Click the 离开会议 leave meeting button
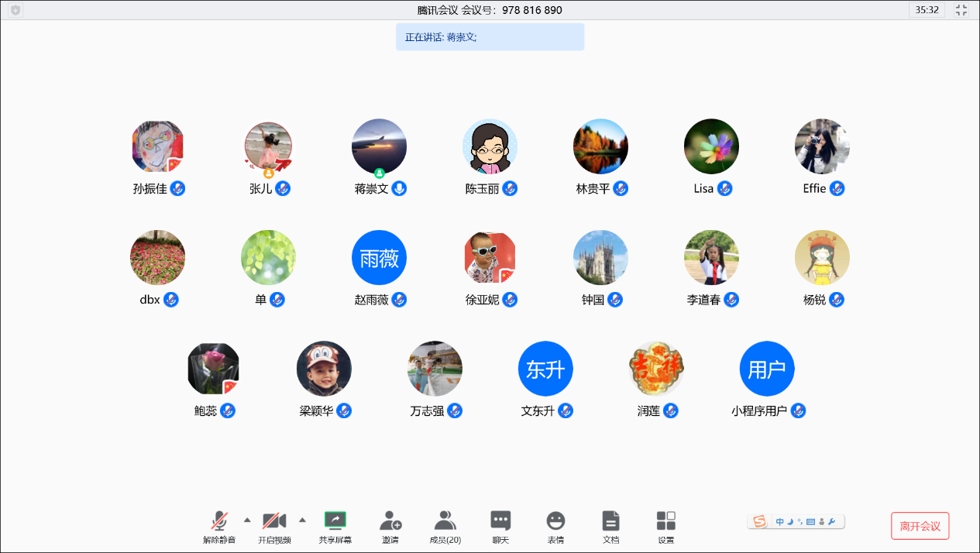This screenshot has height=553, width=980. tap(920, 526)
